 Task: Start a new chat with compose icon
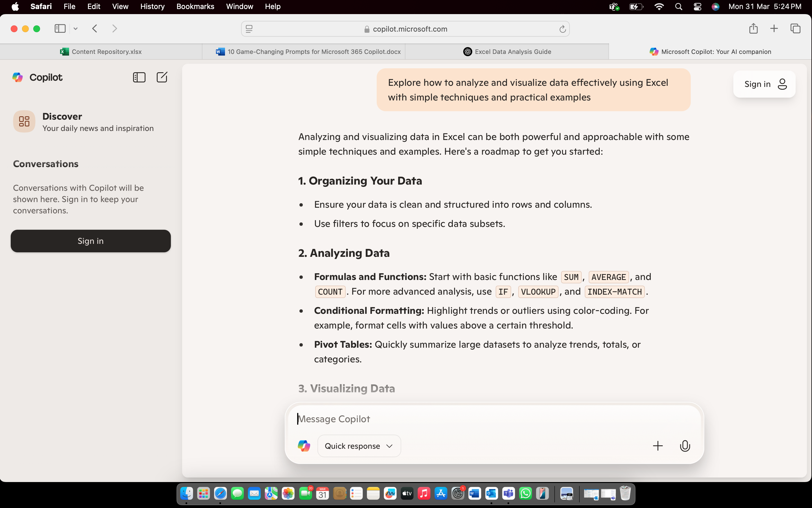(162, 77)
